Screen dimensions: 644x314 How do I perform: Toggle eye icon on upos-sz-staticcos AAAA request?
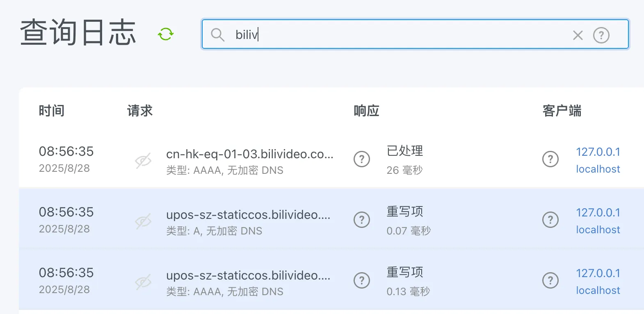click(x=143, y=282)
